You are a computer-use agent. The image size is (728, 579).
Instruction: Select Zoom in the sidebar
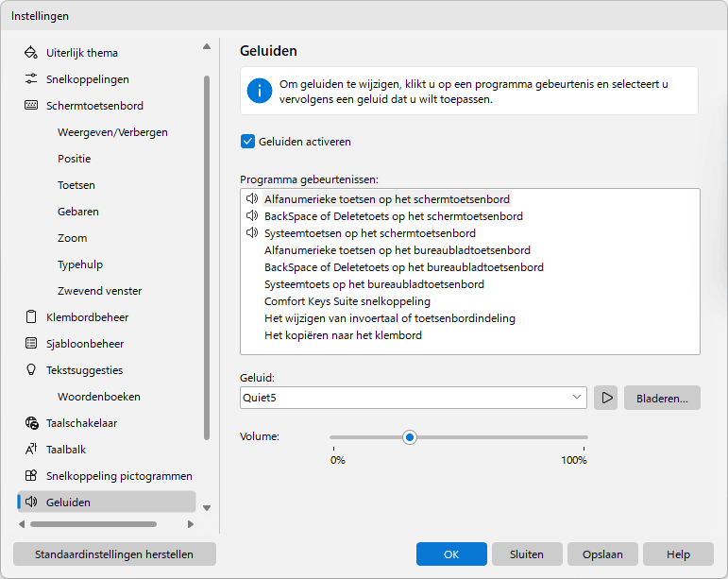[72, 238]
